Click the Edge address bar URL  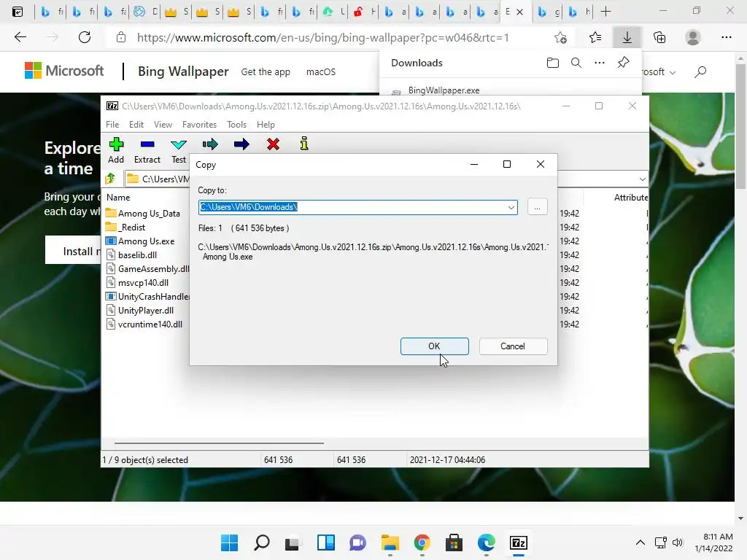(x=323, y=38)
